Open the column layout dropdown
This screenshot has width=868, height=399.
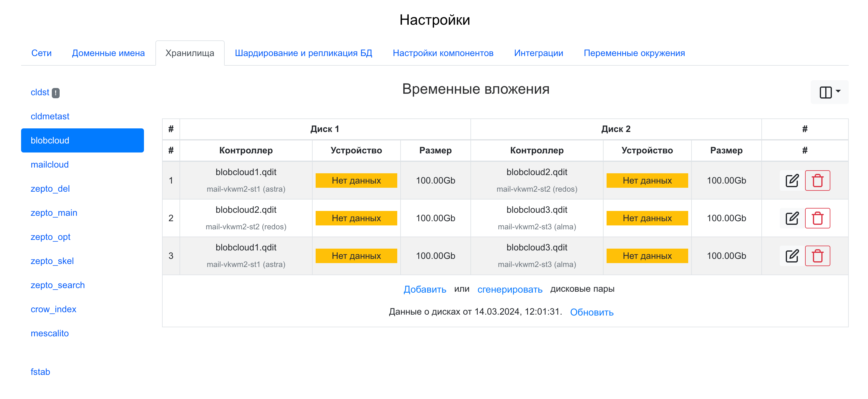[829, 92]
